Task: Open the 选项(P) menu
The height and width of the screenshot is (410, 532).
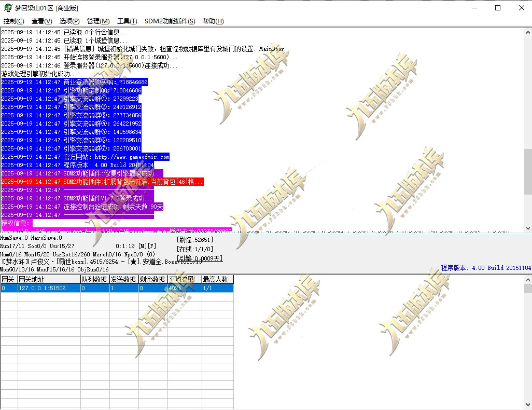Action: click(69, 21)
